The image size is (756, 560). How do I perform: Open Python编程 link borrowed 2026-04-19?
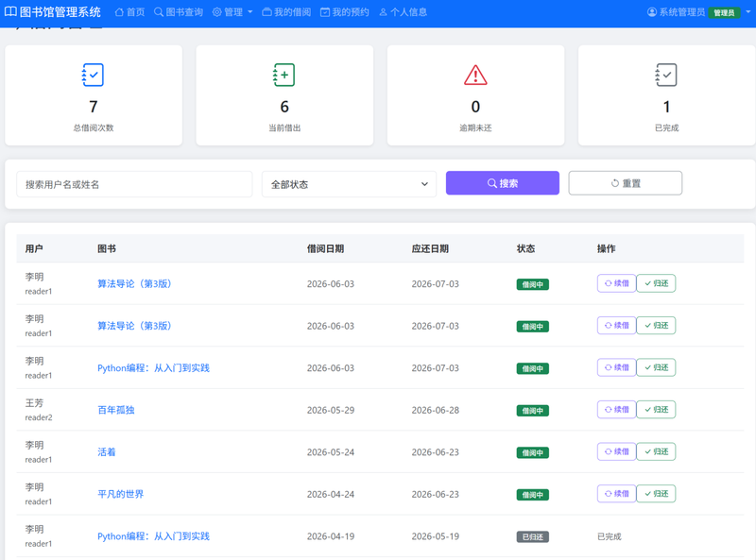tap(153, 536)
